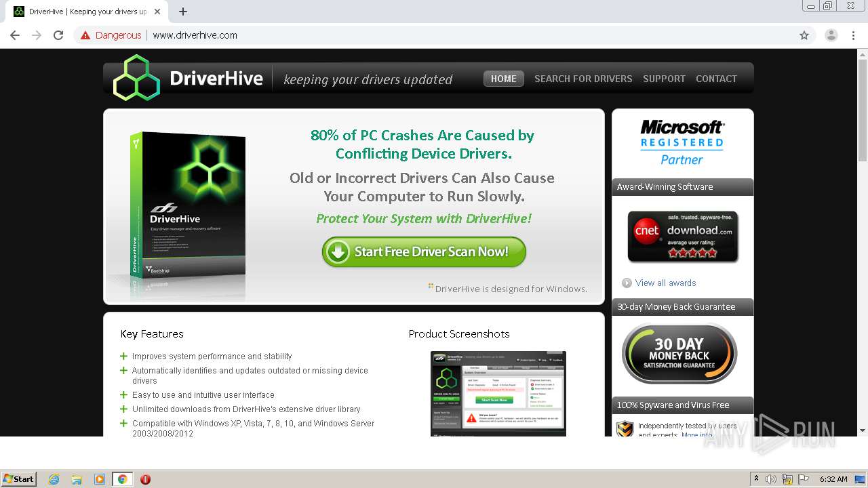Click the View all awards arrow icon
Viewport: 868px width, 488px height.
pos(627,283)
